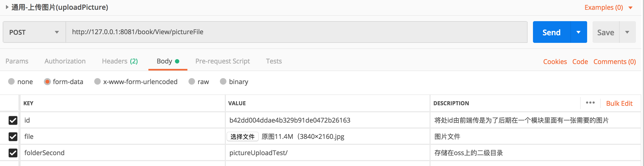Uncheck the id parameter row

coord(13,120)
